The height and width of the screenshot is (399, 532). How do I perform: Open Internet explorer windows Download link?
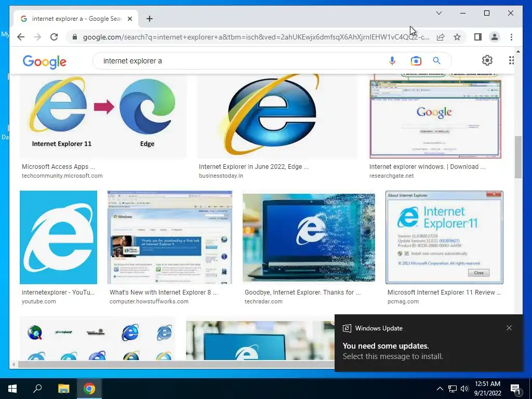click(427, 167)
